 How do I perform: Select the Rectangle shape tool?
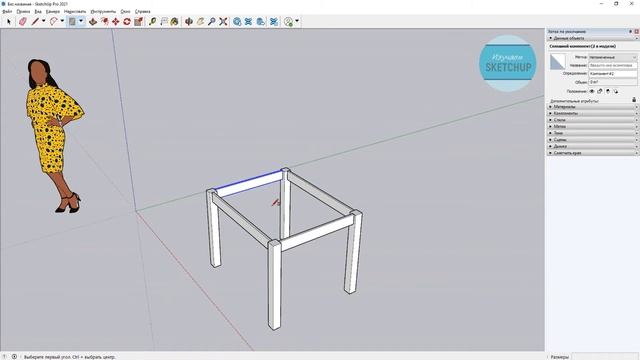(x=72, y=22)
